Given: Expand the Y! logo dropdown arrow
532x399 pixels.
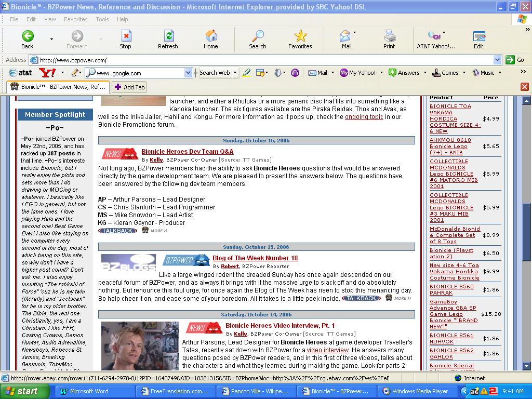Looking at the screenshot, I should (62, 73).
